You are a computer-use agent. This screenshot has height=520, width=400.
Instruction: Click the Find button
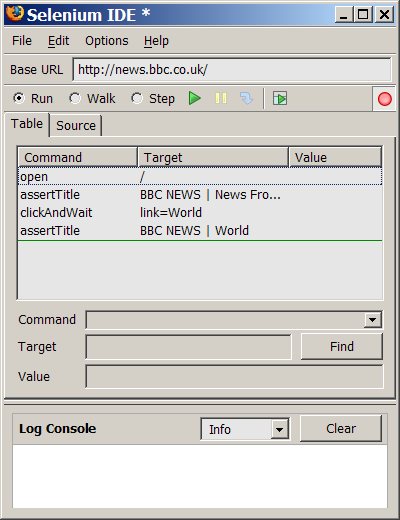click(342, 347)
